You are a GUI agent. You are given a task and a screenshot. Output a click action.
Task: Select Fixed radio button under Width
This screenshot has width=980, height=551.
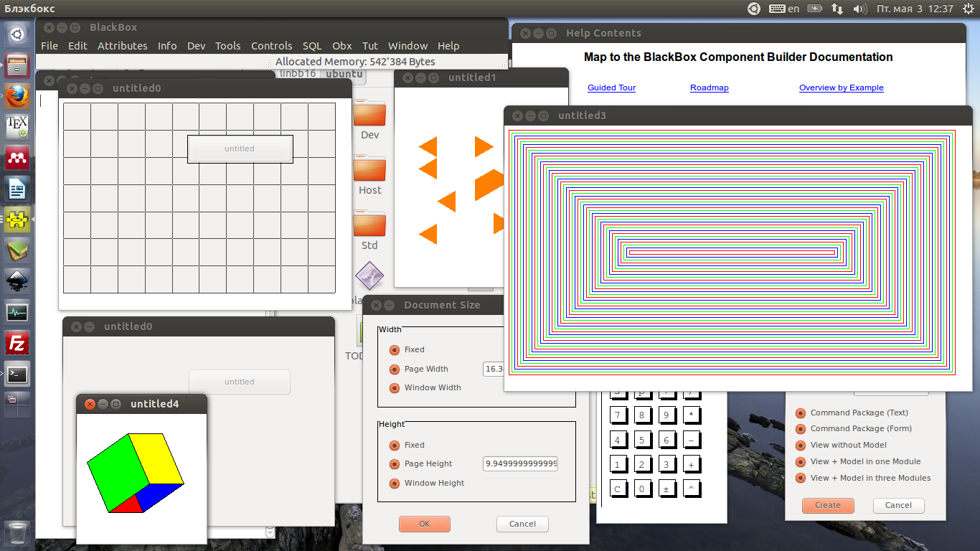point(394,350)
